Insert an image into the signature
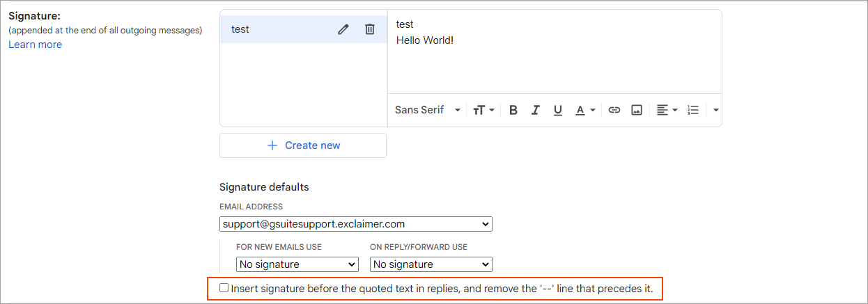 [x=636, y=110]
